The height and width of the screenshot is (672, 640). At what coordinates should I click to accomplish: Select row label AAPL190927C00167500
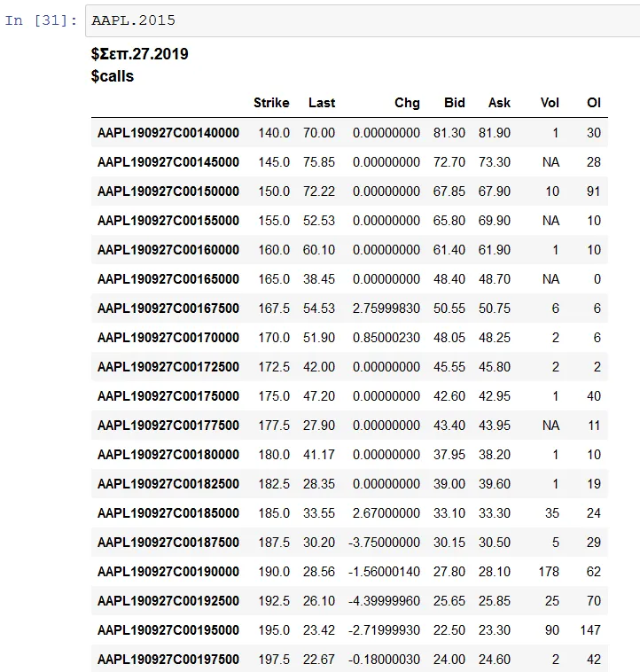[x=168, y=309]
